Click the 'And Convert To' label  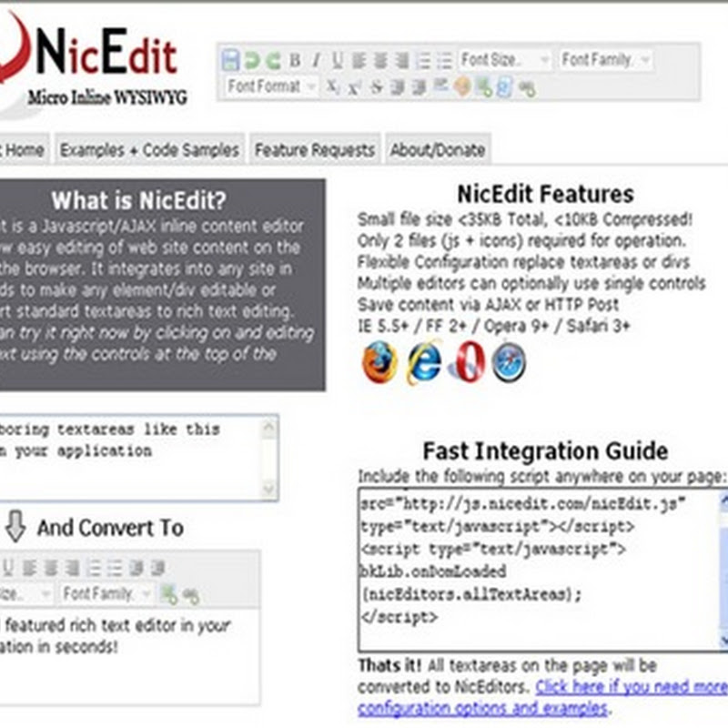[x=110, y=528]
